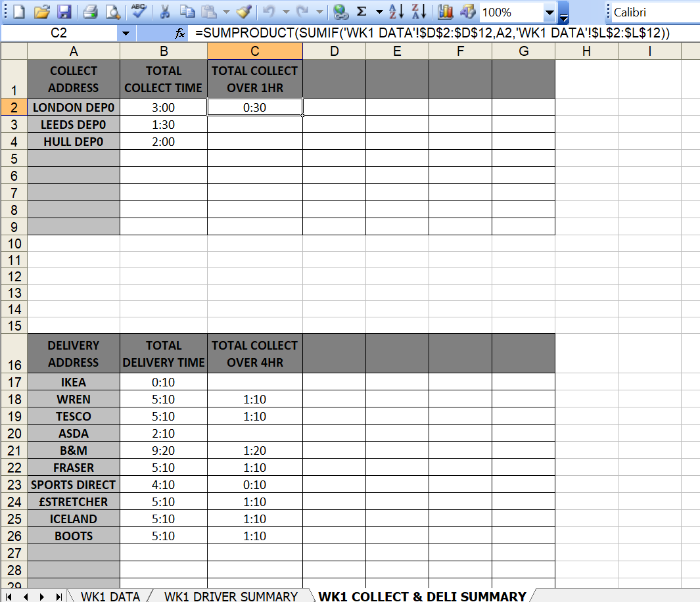Click the Print icon
Image resolution: width=700 pixels, height=602 pixels.
pos(89,12)
